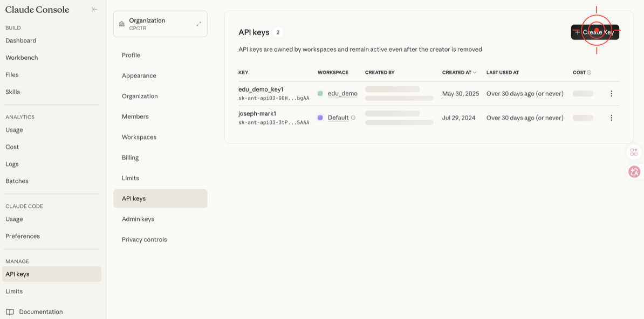
Task: Click the info icon beside Cost header
Action: [x=589, y=73]
